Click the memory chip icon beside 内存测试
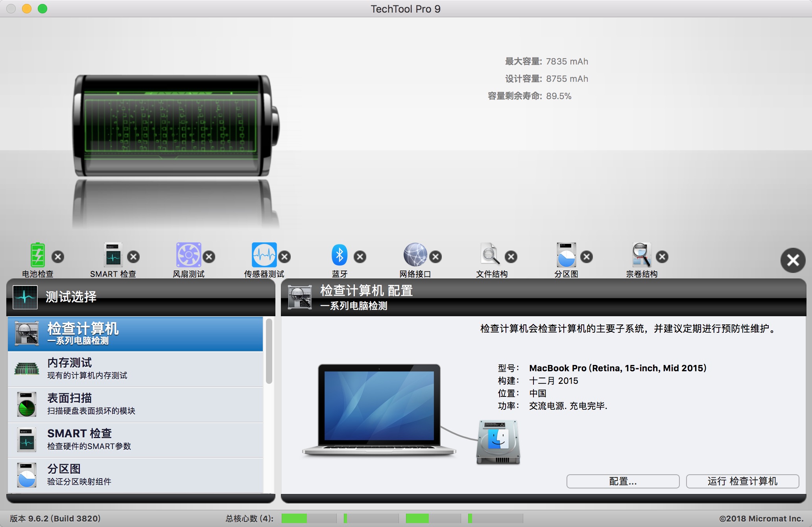This screenshot has height=527, width=812. [x=27, y=369]
